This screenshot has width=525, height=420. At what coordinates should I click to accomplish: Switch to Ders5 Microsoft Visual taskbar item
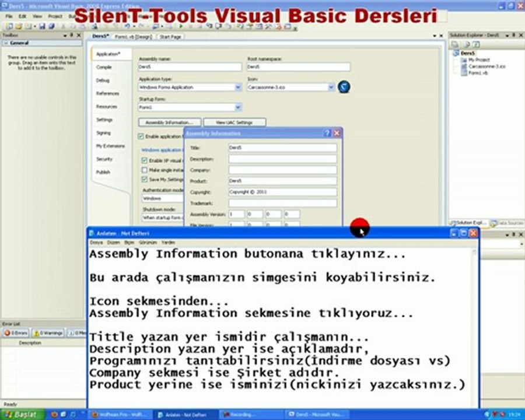[318, 415]
